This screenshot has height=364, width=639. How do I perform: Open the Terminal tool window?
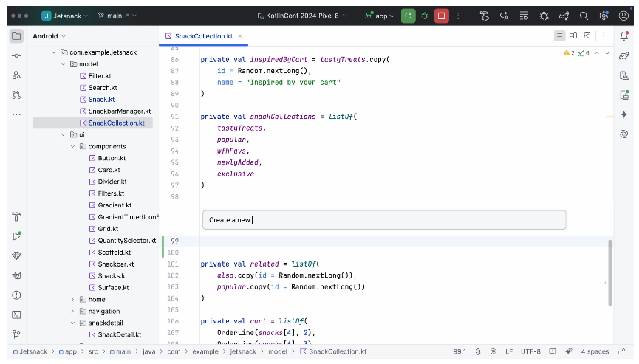[x=16, y=315]
